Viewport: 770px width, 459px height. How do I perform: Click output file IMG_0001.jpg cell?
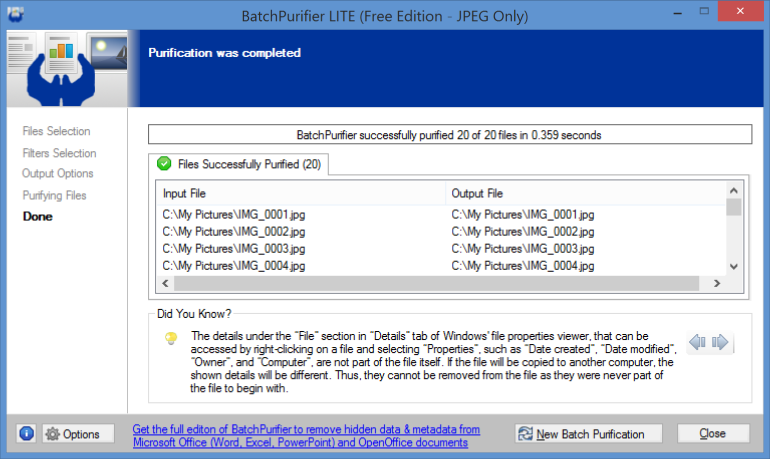[522, 215]
